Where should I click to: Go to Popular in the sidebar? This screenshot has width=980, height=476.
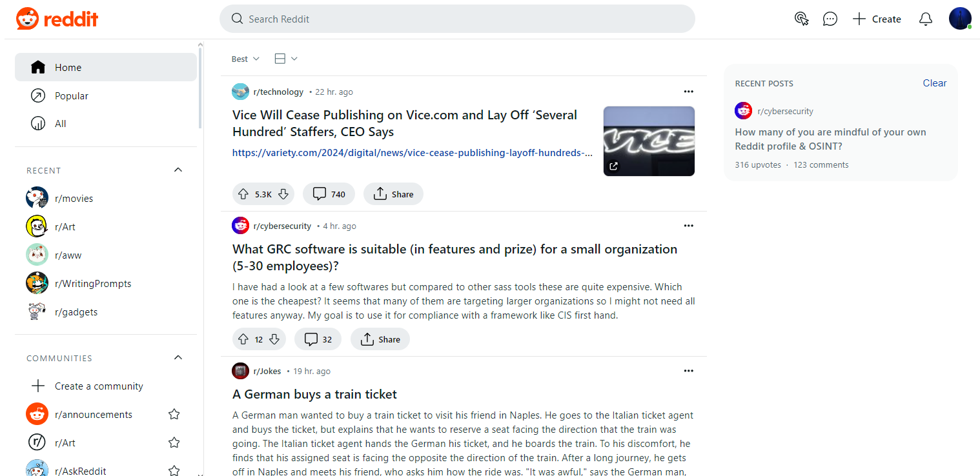pos(71,96)
